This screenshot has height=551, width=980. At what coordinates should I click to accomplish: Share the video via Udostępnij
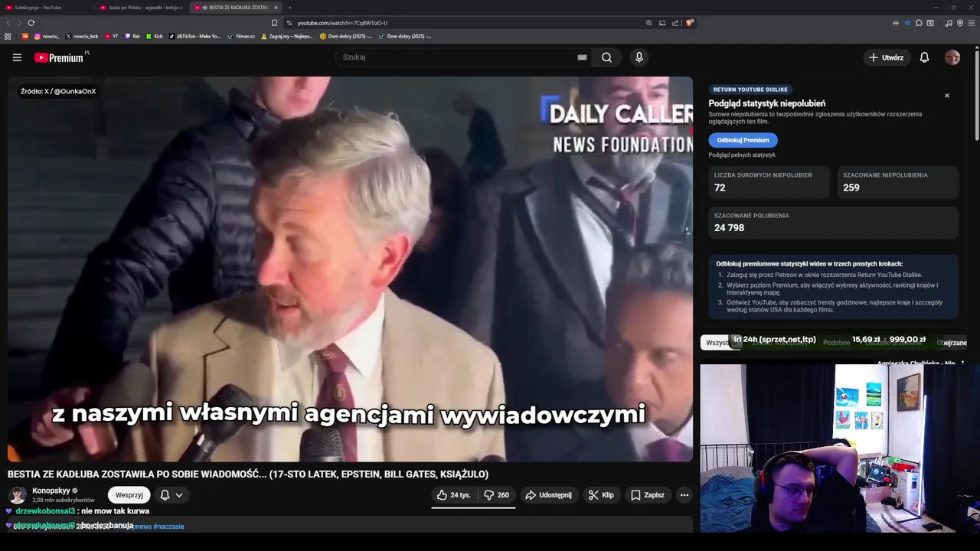click(548, 495)
